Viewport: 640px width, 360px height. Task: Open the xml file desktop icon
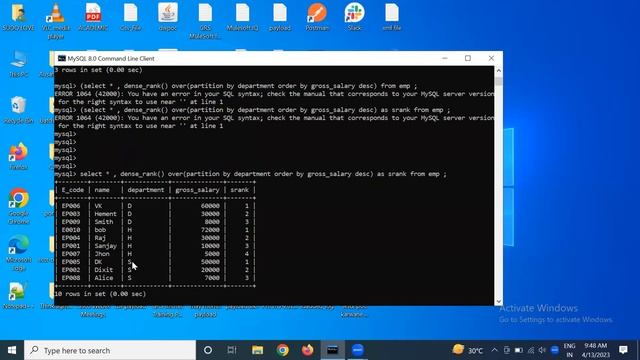point(392,16)
